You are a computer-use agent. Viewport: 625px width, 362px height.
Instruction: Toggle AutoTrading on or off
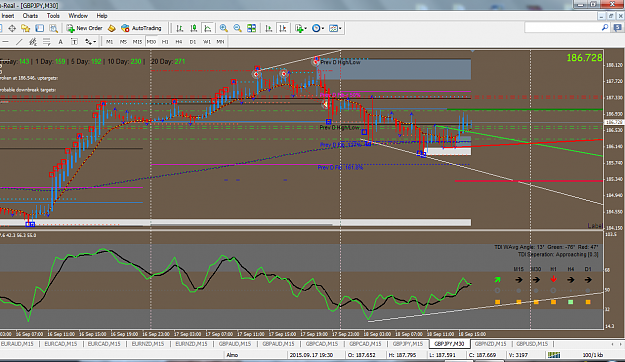[x=142, y=28]
